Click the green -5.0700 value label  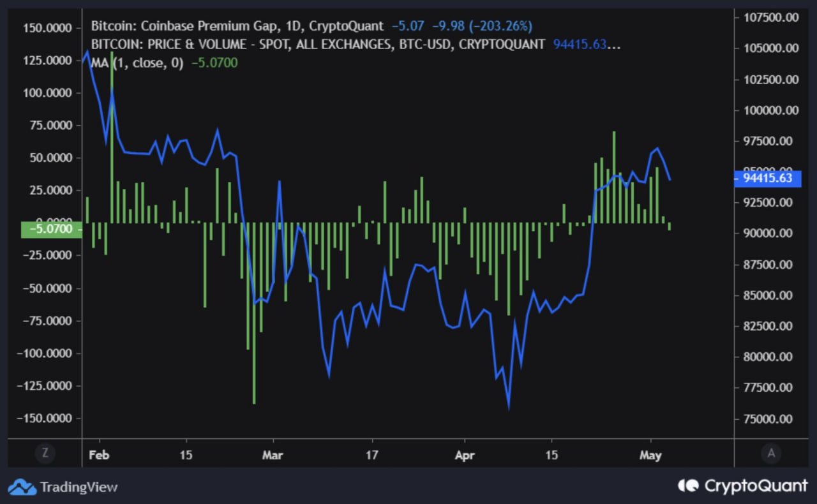tap(52, 229)
